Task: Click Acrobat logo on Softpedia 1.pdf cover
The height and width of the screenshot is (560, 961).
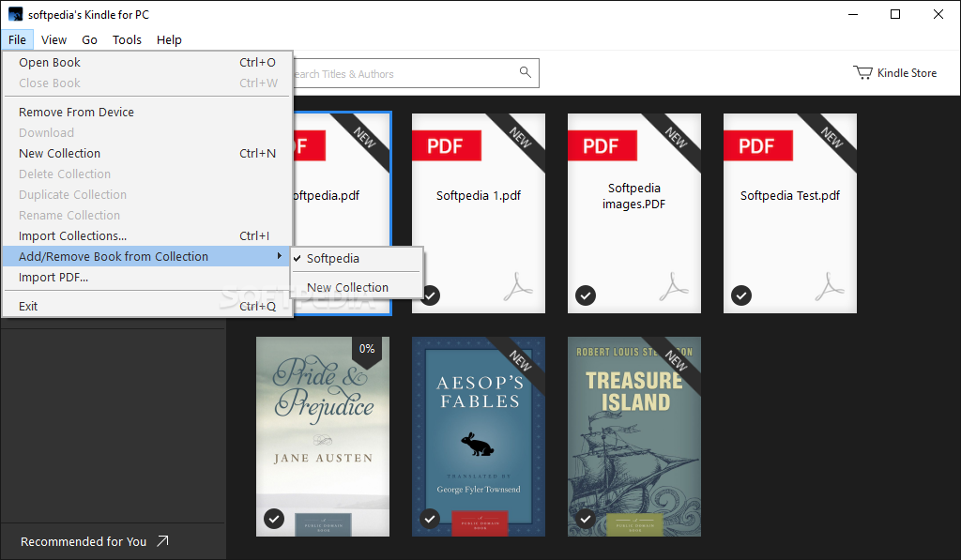Action: 518,287
